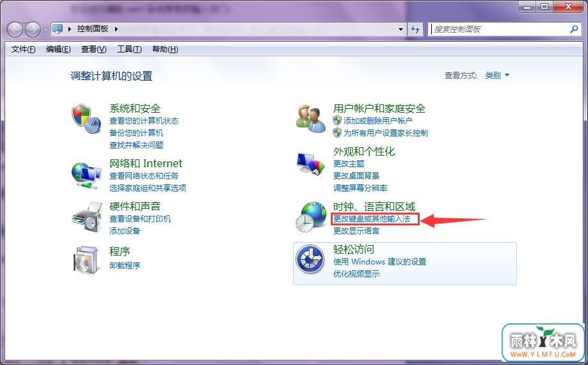Click 更改显示语言 link
Screen dimensions: 588x365
pos(356,231)
